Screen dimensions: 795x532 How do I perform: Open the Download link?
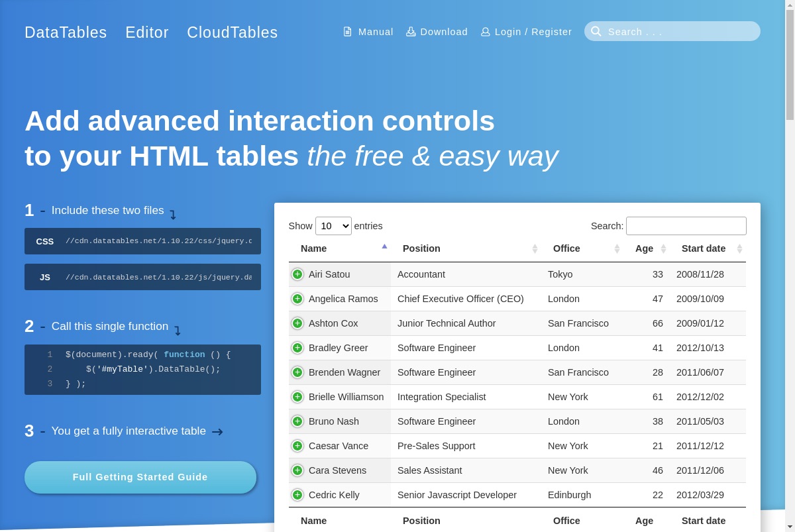[437, 32]
